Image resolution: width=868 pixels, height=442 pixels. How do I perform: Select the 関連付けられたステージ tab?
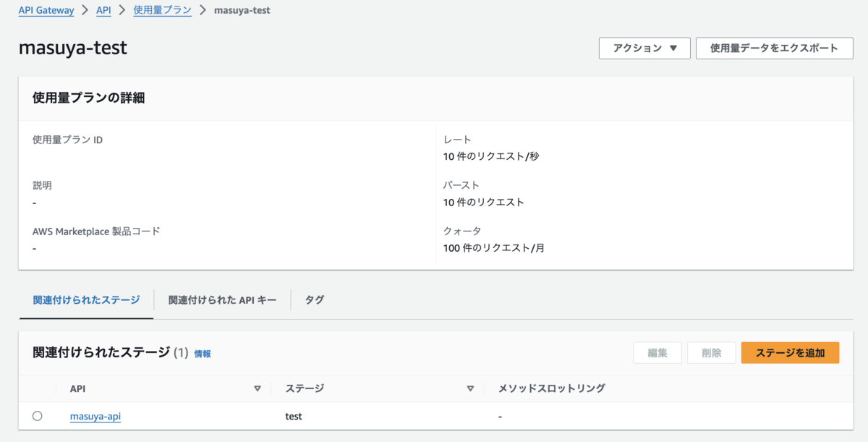(x=86, y=299)
